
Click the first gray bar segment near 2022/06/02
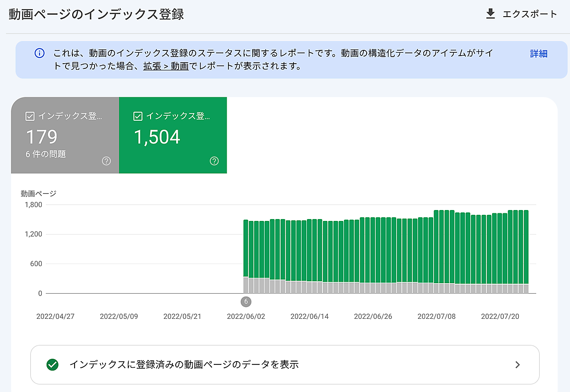point(246,285)
